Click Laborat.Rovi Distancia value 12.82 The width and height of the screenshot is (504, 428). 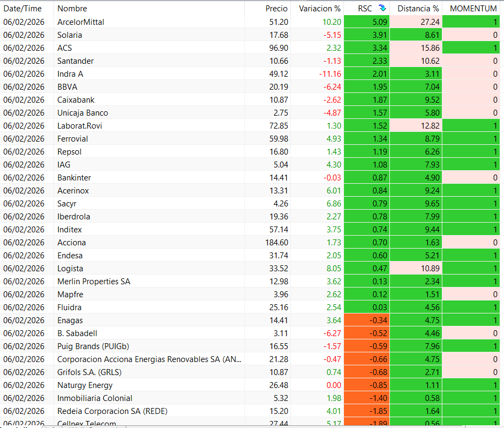pyautogui.click(x=430, y=125)
